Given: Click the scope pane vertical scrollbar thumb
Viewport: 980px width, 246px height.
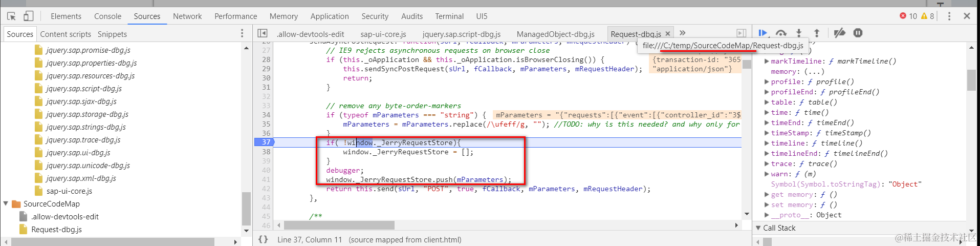Looking at the screenshot, I should click(971, 80).
